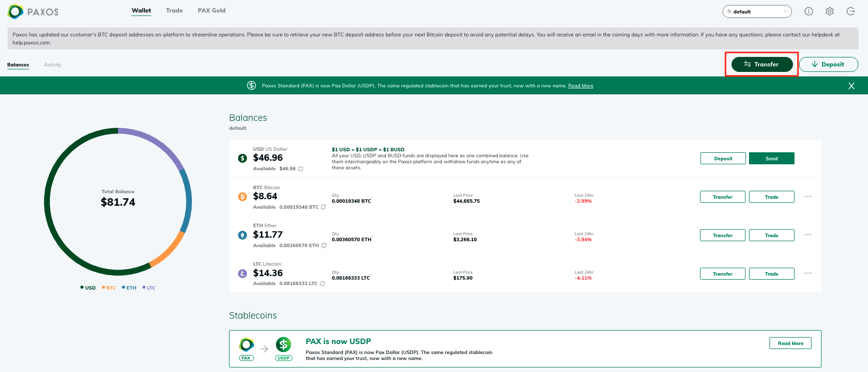Click the log out icon
868x372 pixels.
coord(850,11)
